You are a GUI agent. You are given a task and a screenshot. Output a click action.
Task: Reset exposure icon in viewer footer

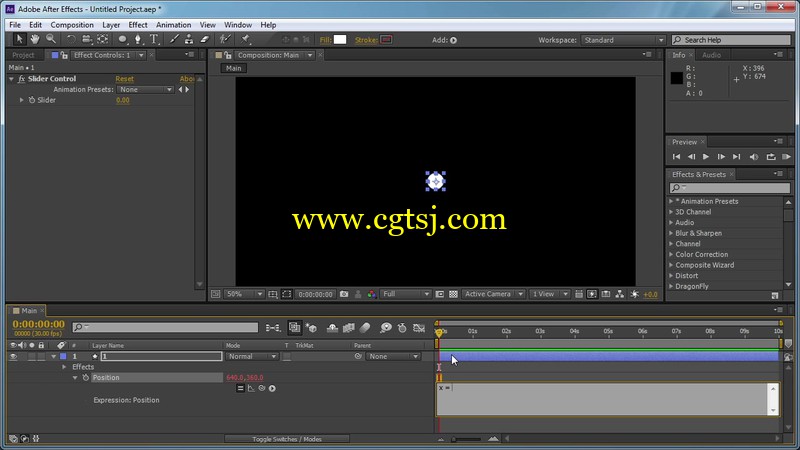point(635,294)
